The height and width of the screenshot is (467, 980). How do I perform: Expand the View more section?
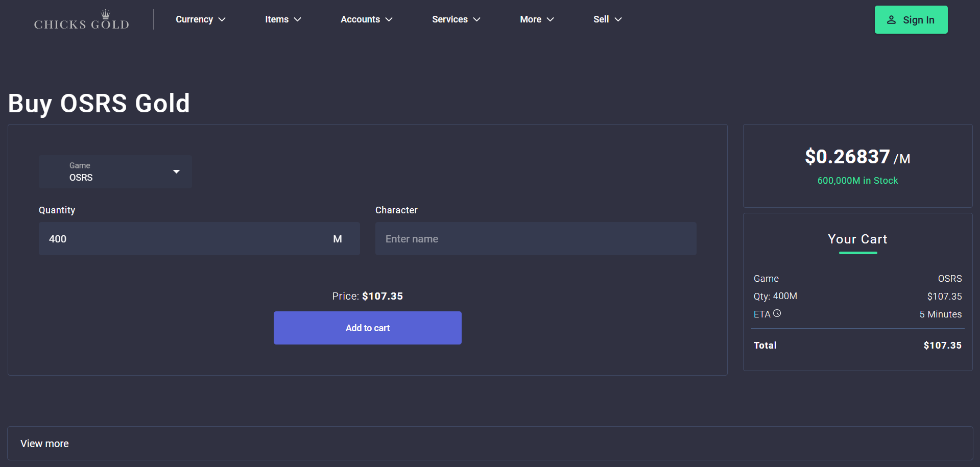click(x=45, y=444)
